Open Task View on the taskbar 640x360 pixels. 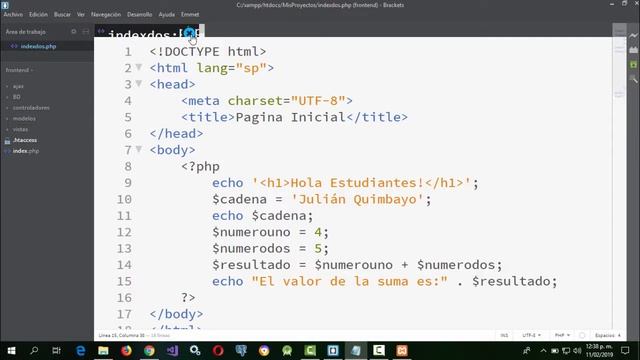tap(56, 350)
